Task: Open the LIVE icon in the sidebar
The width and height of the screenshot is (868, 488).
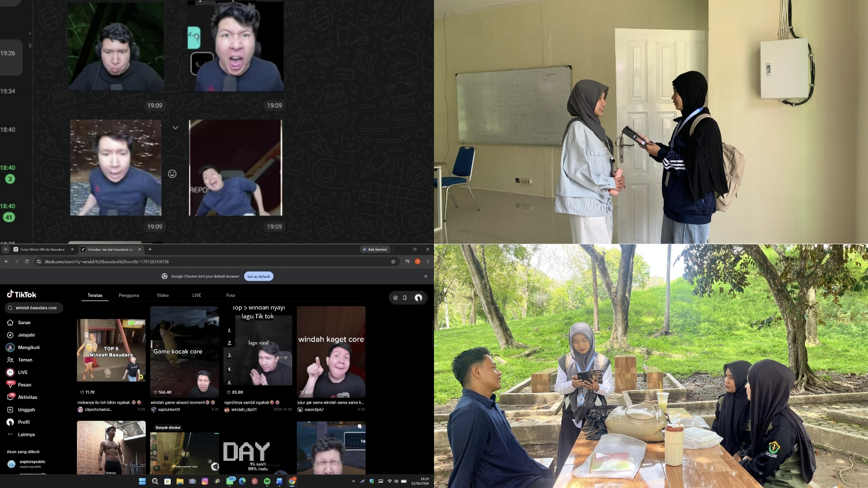Action: 10,372
